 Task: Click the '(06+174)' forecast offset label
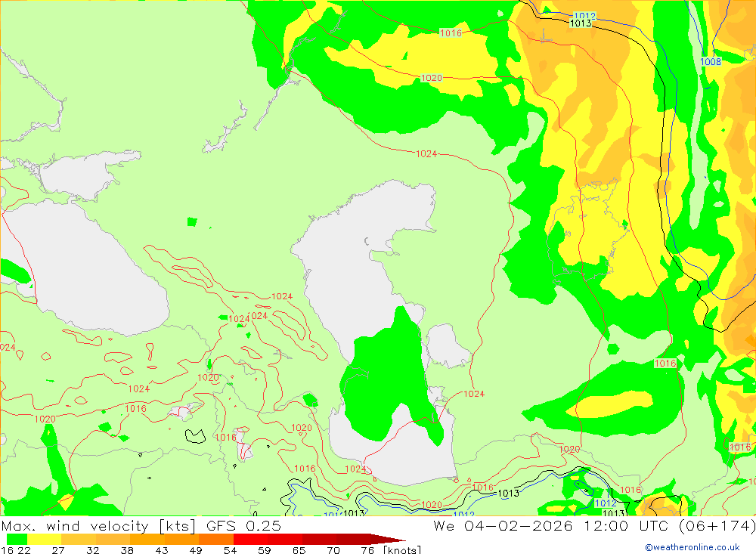pyautogui.click(x=717, y=526)
